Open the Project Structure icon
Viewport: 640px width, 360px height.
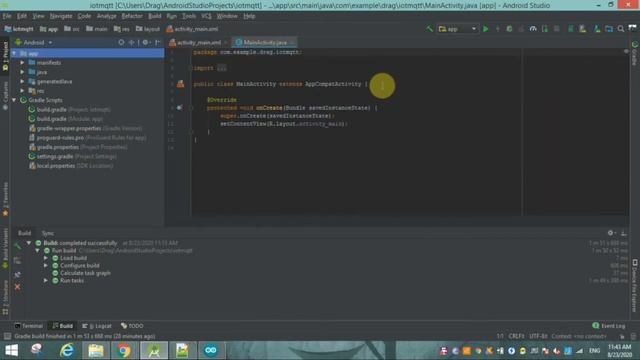[x=609, y=29]
